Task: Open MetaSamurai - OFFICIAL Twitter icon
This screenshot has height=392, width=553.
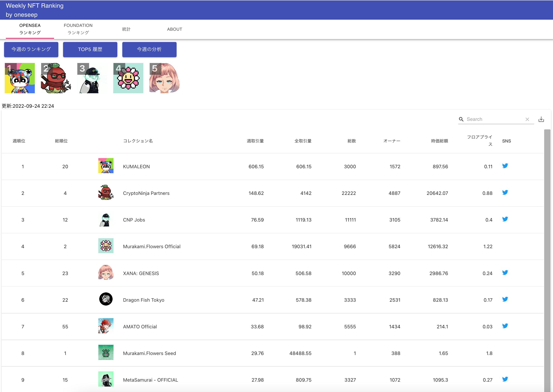Action: coord(505,379)
